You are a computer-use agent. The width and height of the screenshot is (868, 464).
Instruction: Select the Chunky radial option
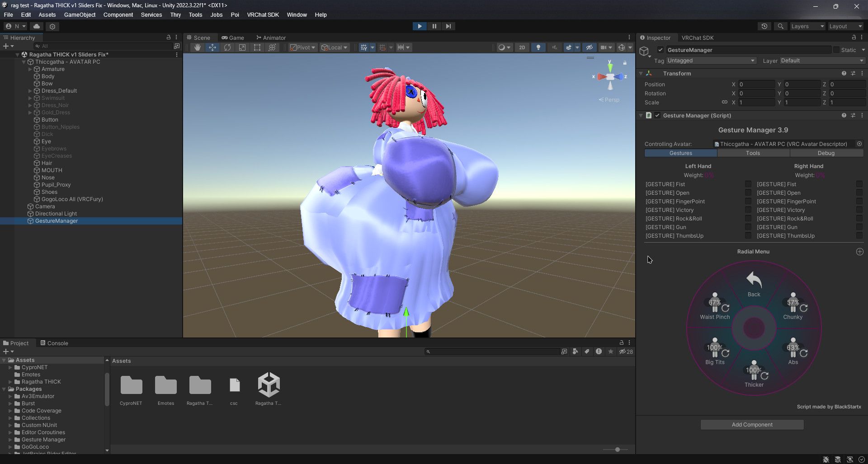click(x=793, y=306)
